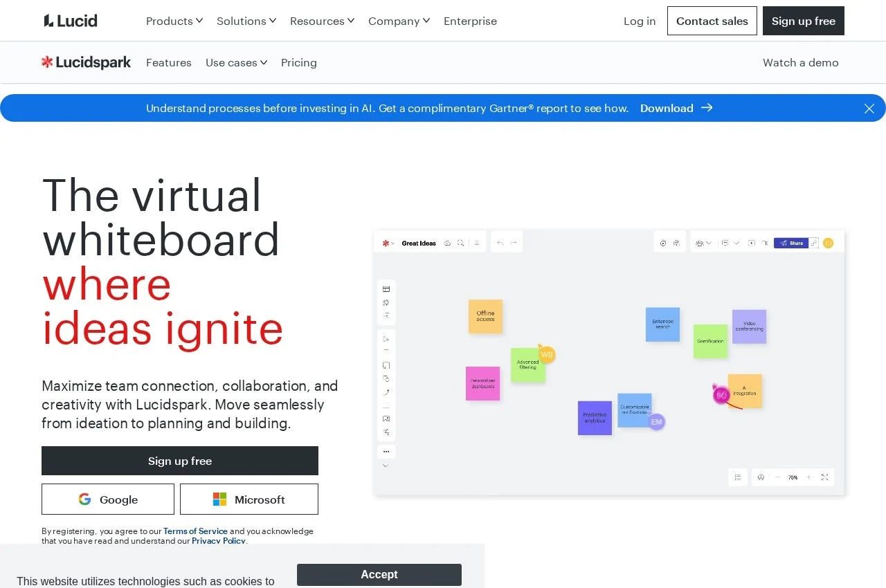
Task: Click the timer icon in the whiteboard preview
Action: pyautogui.click(x=663, y=243)
